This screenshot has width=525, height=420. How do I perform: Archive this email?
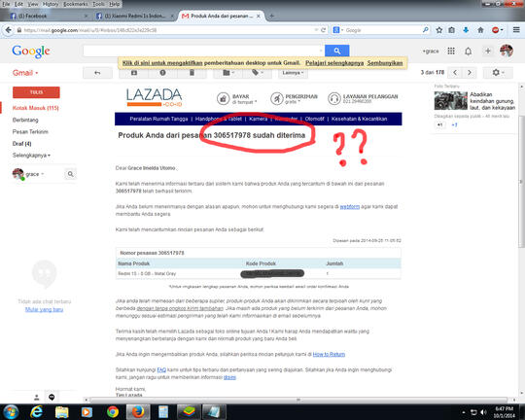pos(134,73)
